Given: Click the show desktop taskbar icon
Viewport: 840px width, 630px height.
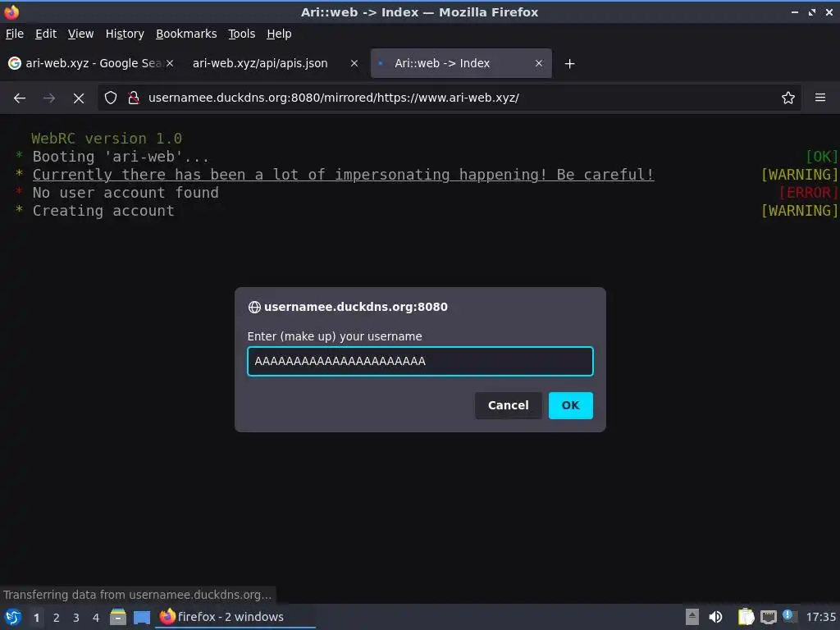Looking at the screenshot, I should (x=142, y=617).
